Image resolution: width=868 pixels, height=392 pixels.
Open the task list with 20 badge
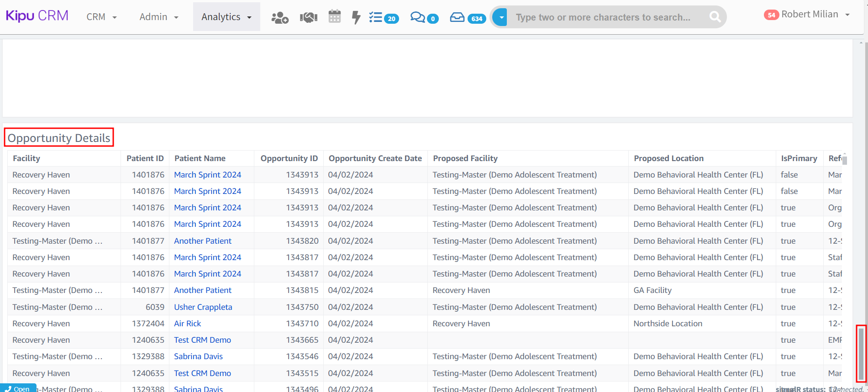[383, 17]
